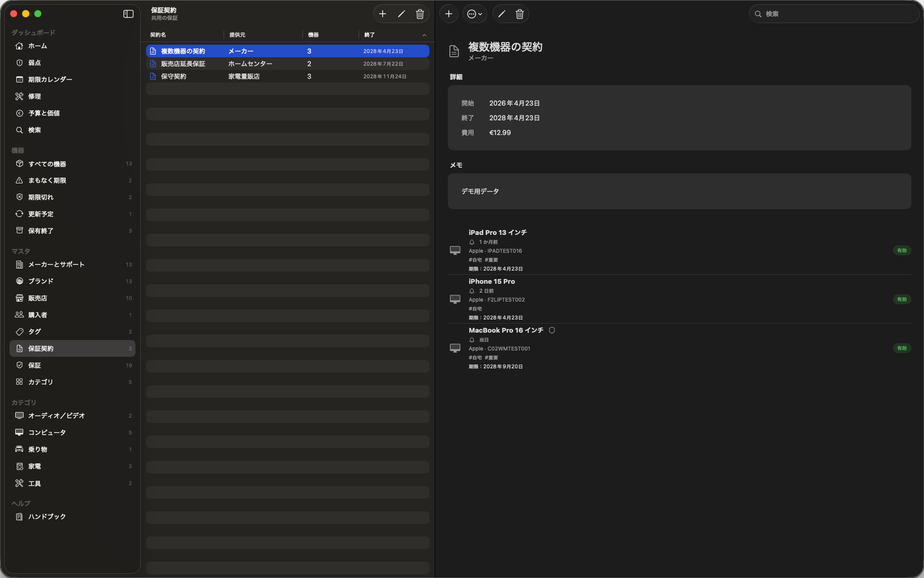
Task: Sort list by 契約名 column header
Action: (158, 35)
